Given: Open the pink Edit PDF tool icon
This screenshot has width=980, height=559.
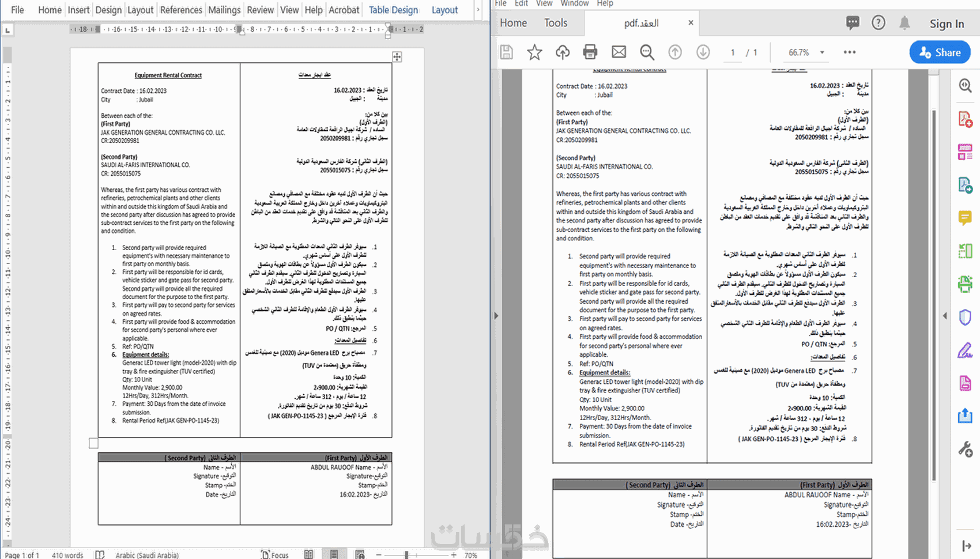Looking at the screenshot, I should click(965, 152).
